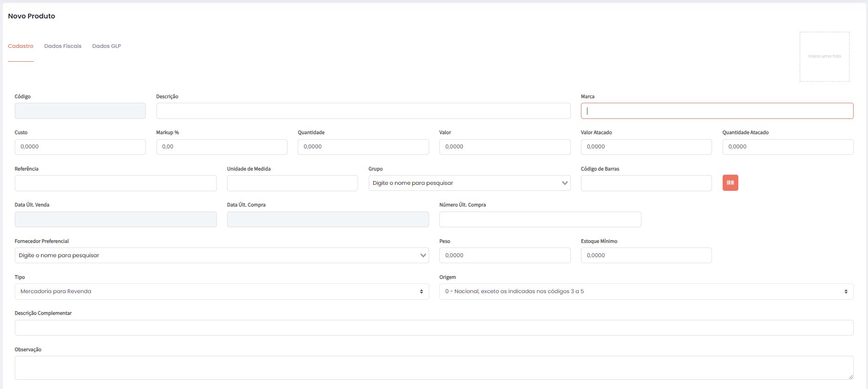Click the Código de Barras input

[x=646, y=183]
